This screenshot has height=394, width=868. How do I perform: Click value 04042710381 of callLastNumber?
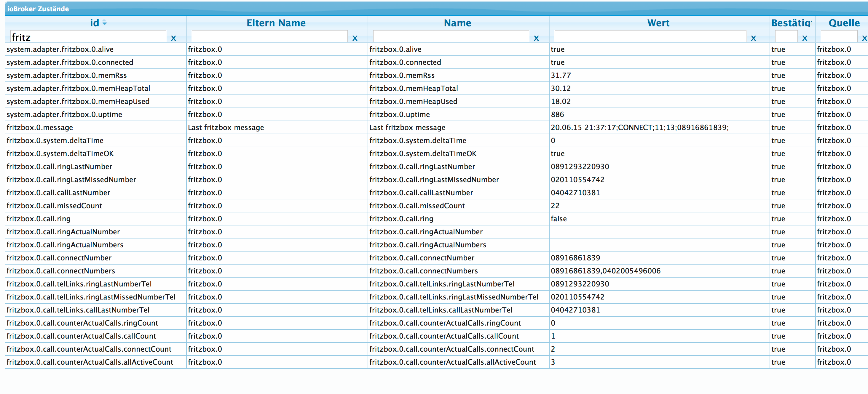point(575,193)
